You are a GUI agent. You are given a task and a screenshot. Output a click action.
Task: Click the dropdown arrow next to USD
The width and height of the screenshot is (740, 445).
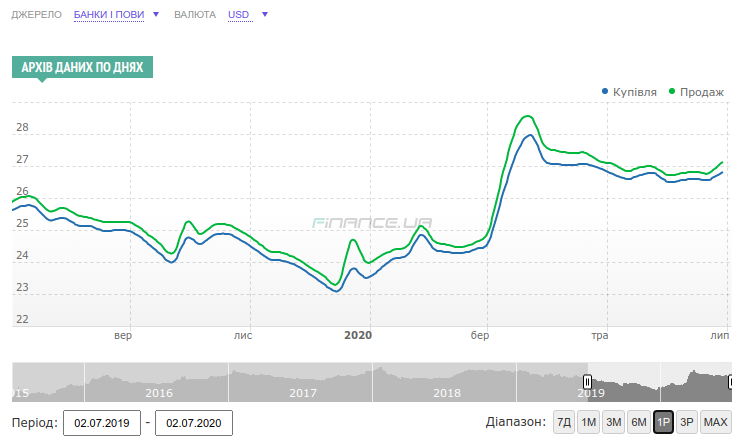click(x=264, y=15)
